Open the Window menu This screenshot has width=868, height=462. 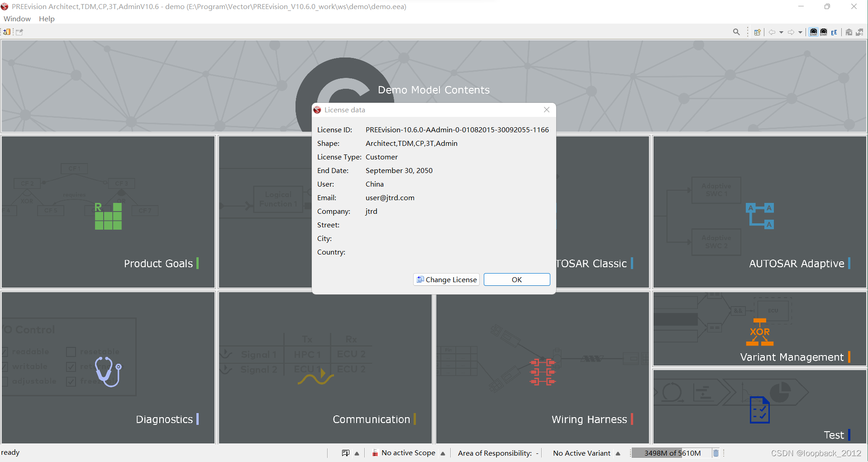coord(17,19)
